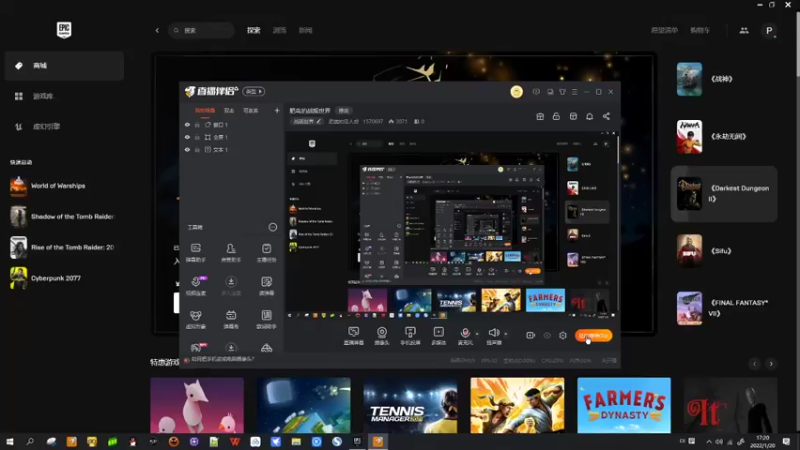This screenshot has height=450, width=800.
Task: Toggle visibility eye of 窗口 1 source
Action: [187, 124]
